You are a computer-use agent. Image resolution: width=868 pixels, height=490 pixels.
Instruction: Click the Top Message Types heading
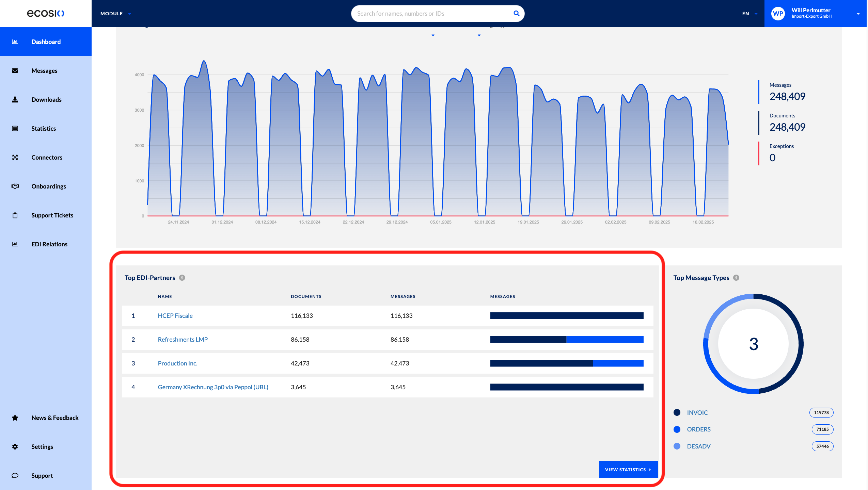coord(701,278)
